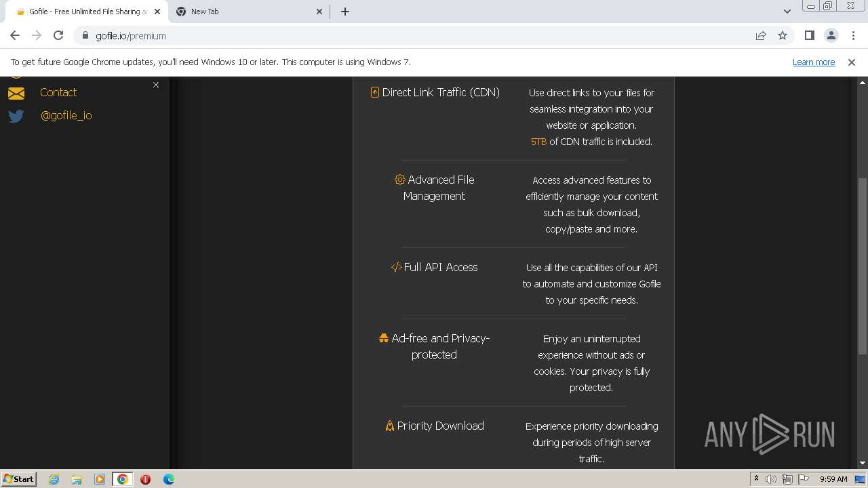The image size is (868, 488).
Task: Click the Twitter bird icon
Action: (x=16, y=116)
